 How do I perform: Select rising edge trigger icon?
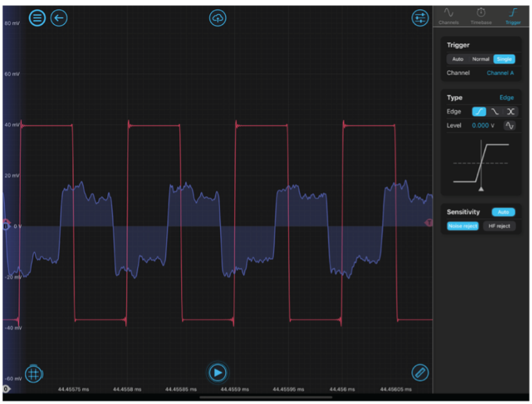point(479,112)
